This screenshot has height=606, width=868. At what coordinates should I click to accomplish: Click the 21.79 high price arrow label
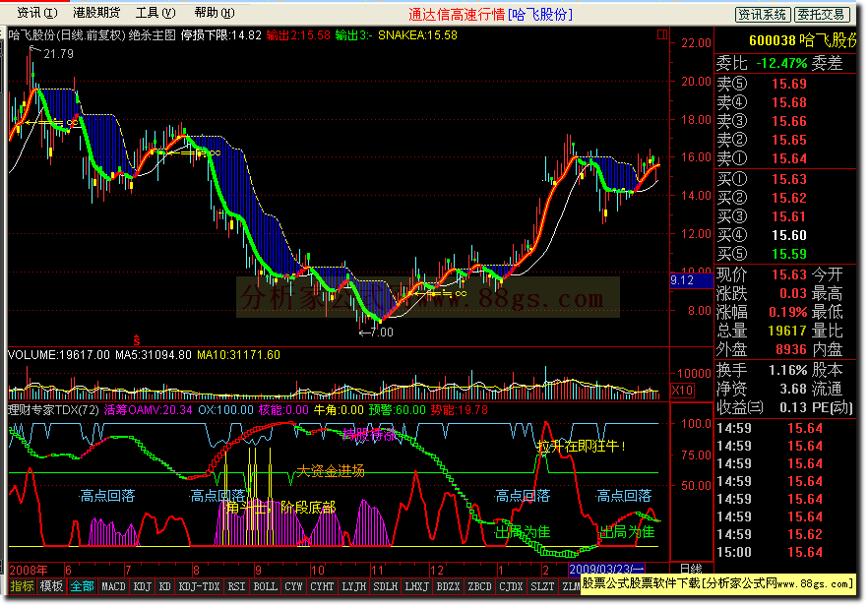pyautogui.click(x=57, y=54)
